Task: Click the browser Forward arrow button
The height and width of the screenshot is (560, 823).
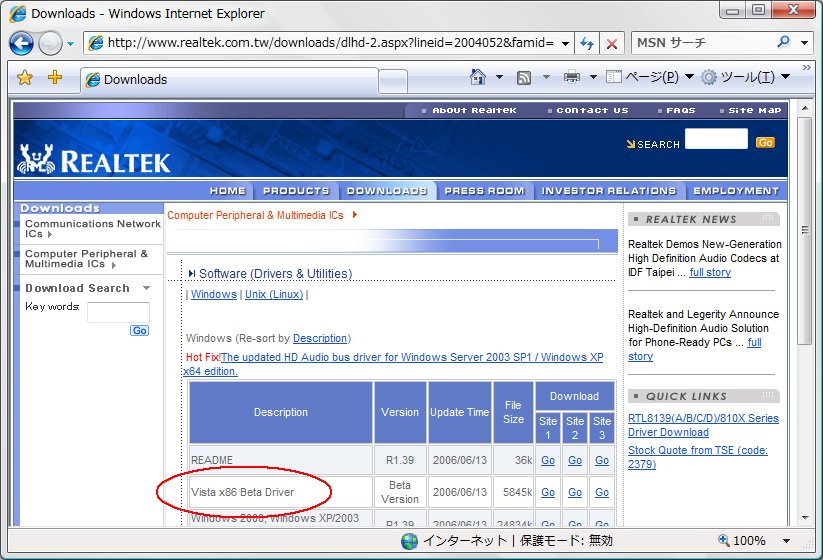Action: point(50,43)
